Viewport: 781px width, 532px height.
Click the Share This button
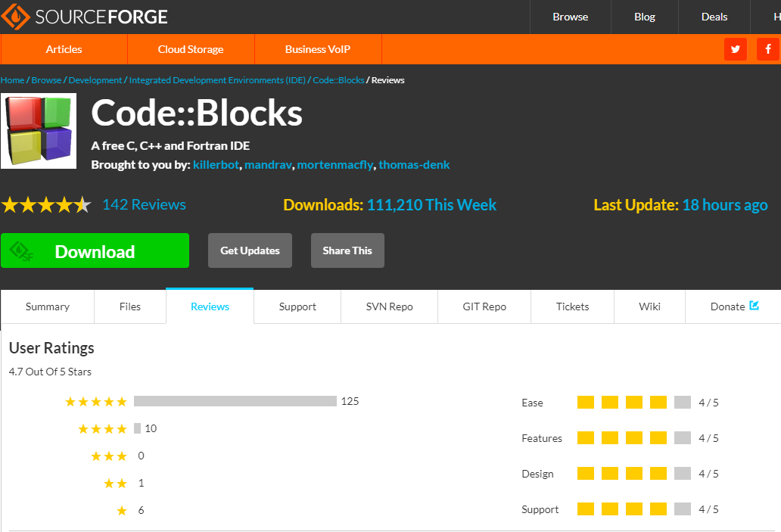pos(347,250)
